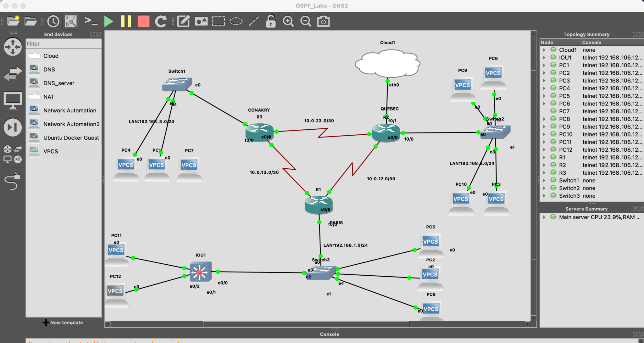Viewport: 644px width, 343px height.
Task: Click the zoom out magnifier icon
Action: [306, 21]
